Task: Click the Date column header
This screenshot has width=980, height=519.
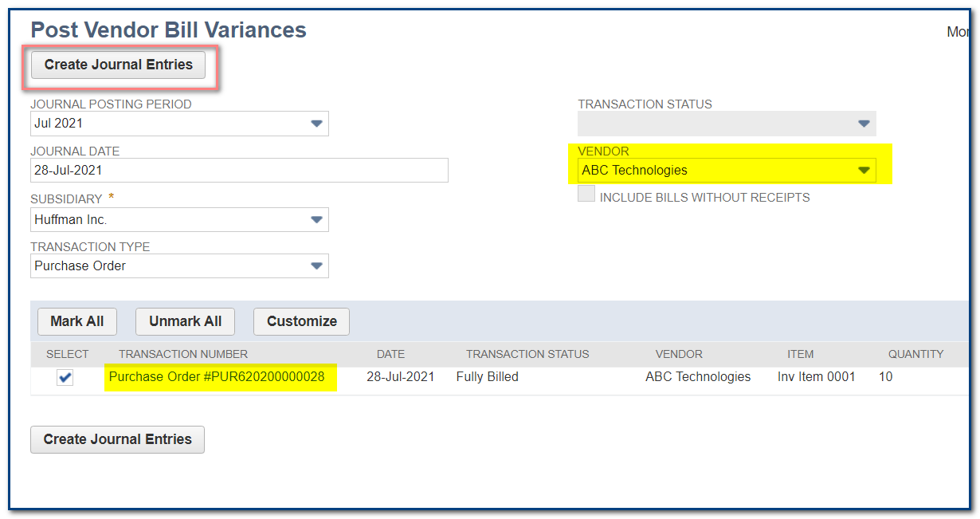Action: [390, 354]
